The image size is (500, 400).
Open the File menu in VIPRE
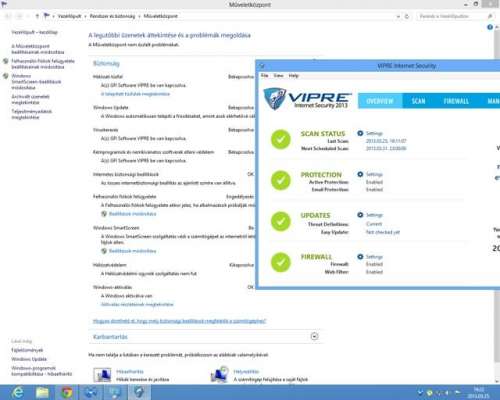tap(265, 76)
